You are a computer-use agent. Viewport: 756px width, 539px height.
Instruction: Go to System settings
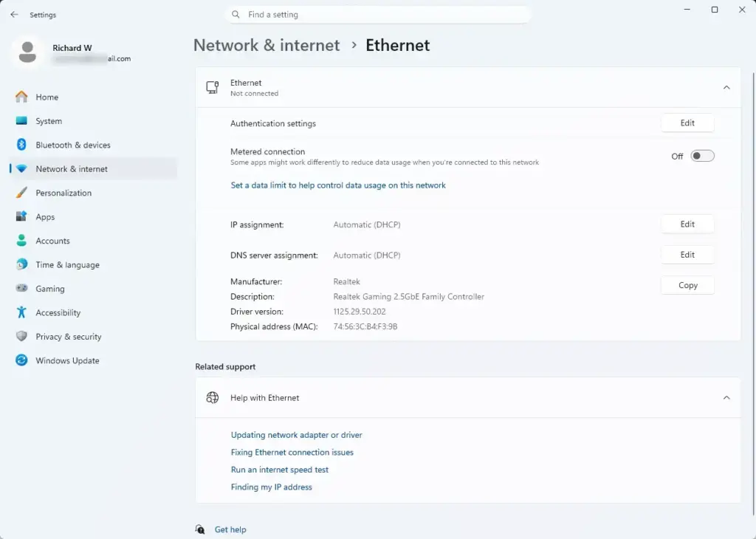pyautogui.click(x=94, y=121)
